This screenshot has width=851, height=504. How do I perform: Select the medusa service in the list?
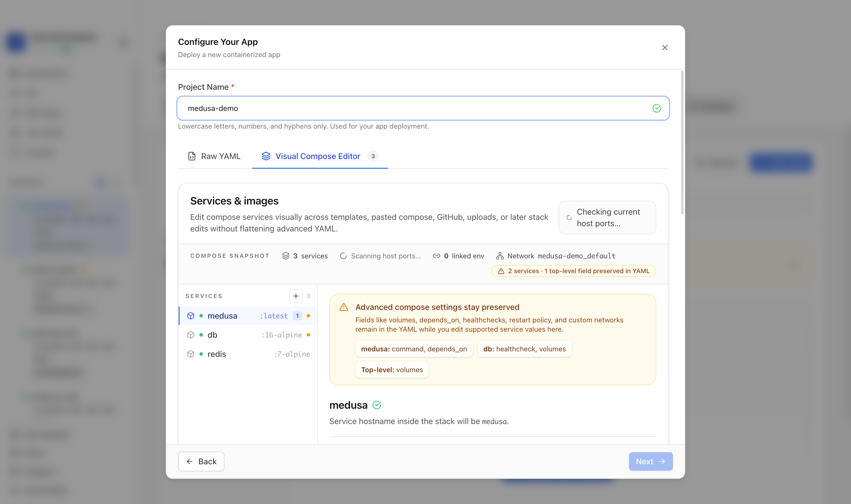pos(248,316)
